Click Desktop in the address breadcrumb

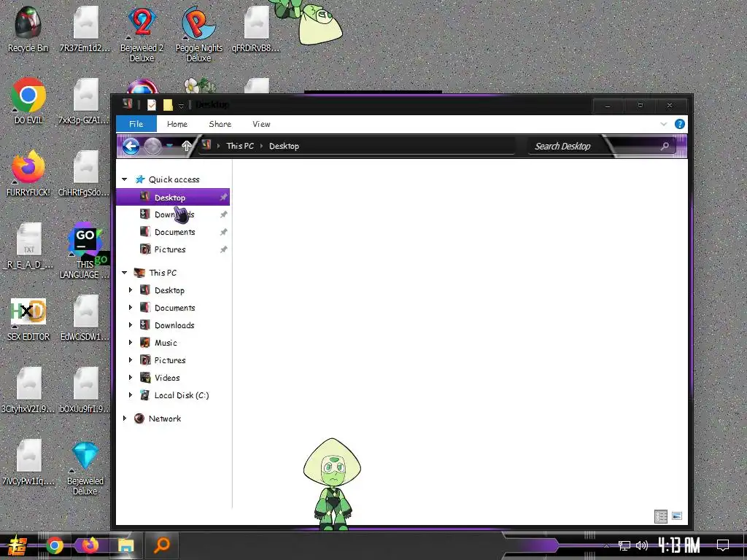coord(284,146)
